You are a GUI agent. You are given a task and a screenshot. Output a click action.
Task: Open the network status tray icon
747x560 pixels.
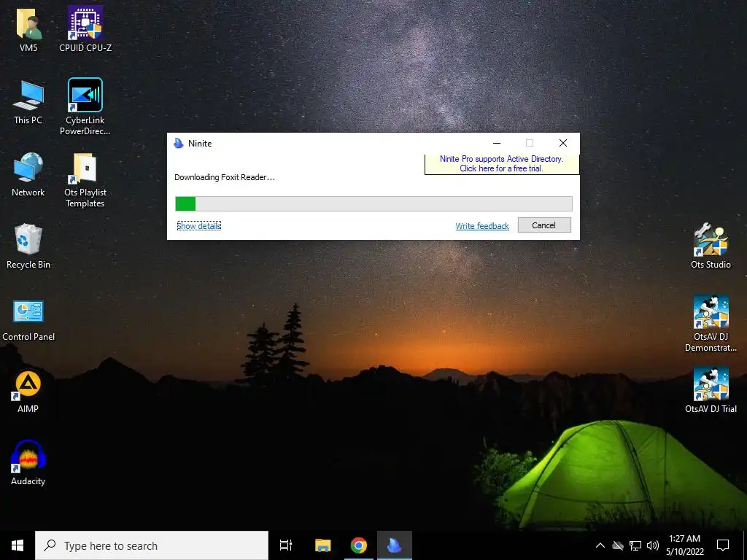635,545
